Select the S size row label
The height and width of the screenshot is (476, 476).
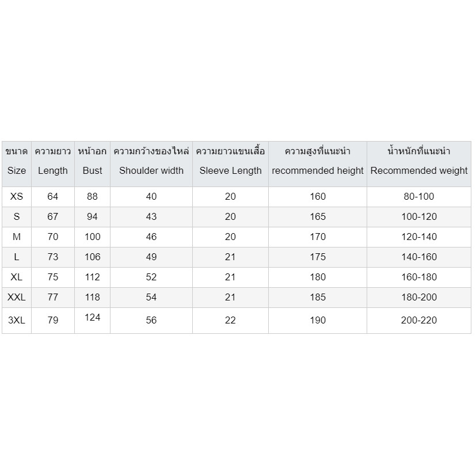17,216
